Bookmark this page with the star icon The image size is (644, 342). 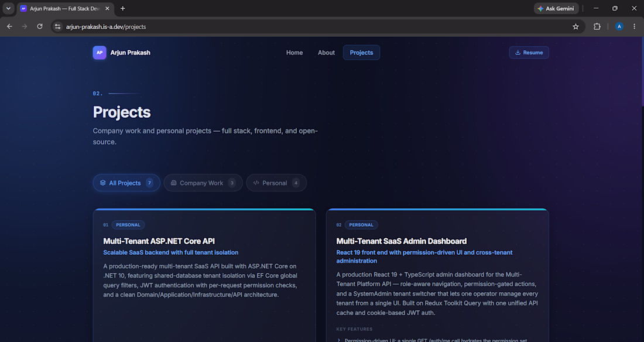pos(576,27)
